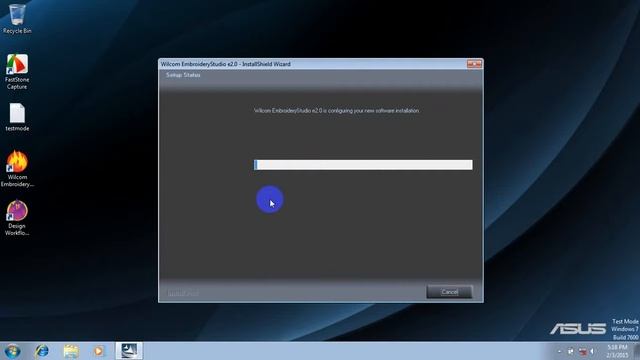Select the Wilcom Embroidery desktop shortcut
The image size is (640, 360).
[17, 169]
